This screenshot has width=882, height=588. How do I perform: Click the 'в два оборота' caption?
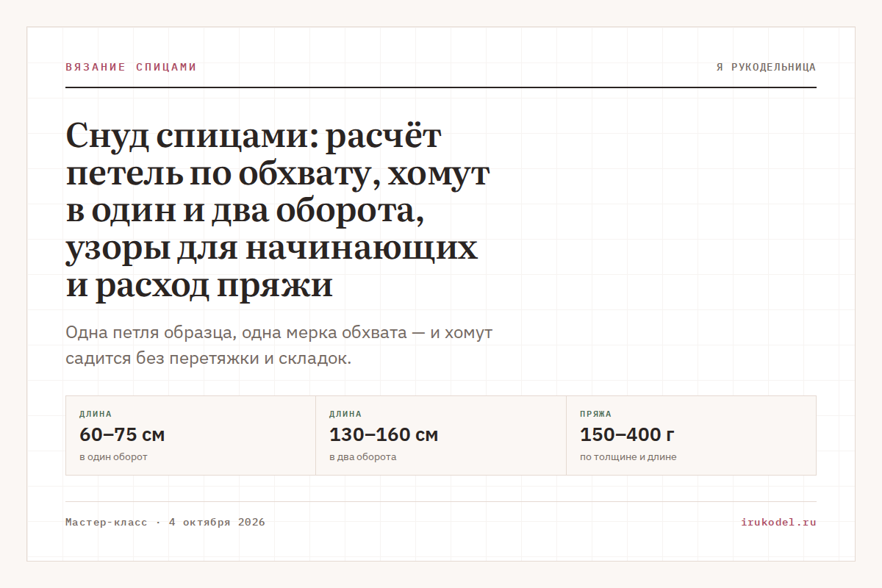pyautogui.click(x=362, y=457)
